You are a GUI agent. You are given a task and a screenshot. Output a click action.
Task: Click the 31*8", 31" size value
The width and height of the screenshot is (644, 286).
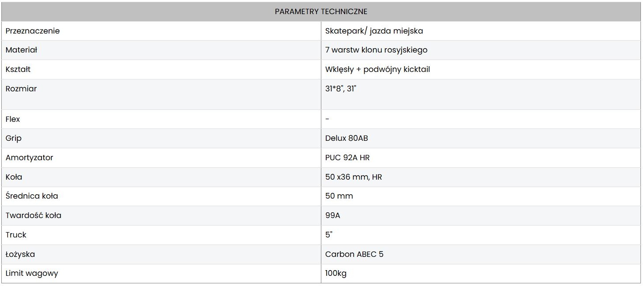pyautogui.click(x=340, y=89)
